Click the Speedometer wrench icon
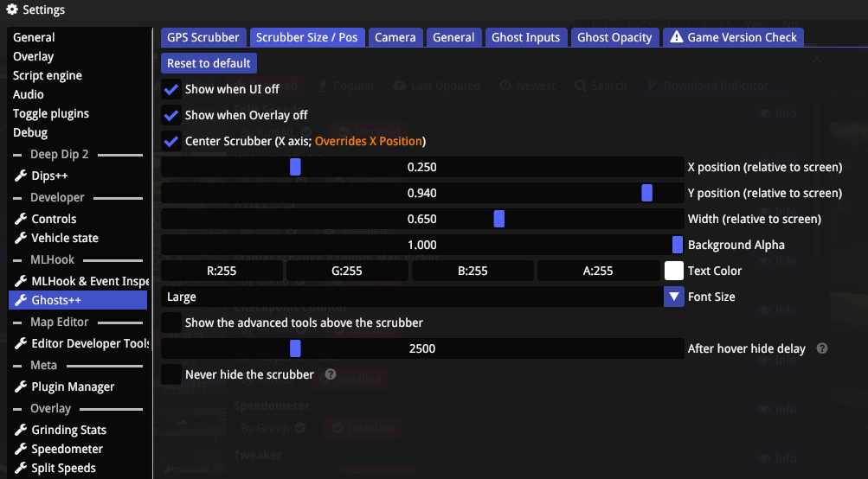The width and height of the screenshot is (868, 479). tap(21, 449)
